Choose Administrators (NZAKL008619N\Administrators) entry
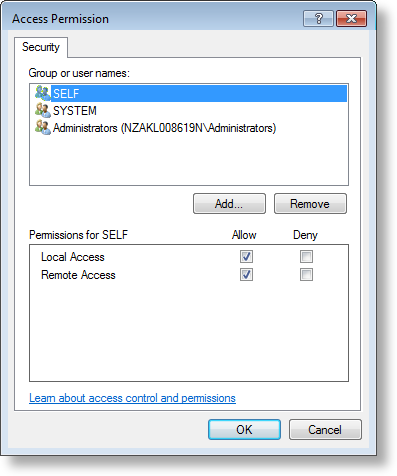The width and height of the screenshot is (397, 476). 164,128
